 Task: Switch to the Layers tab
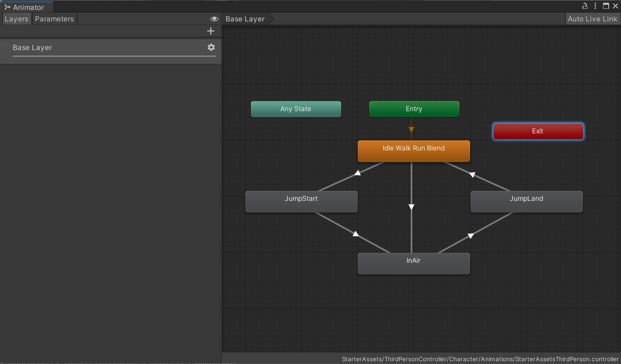pos(16,19)
